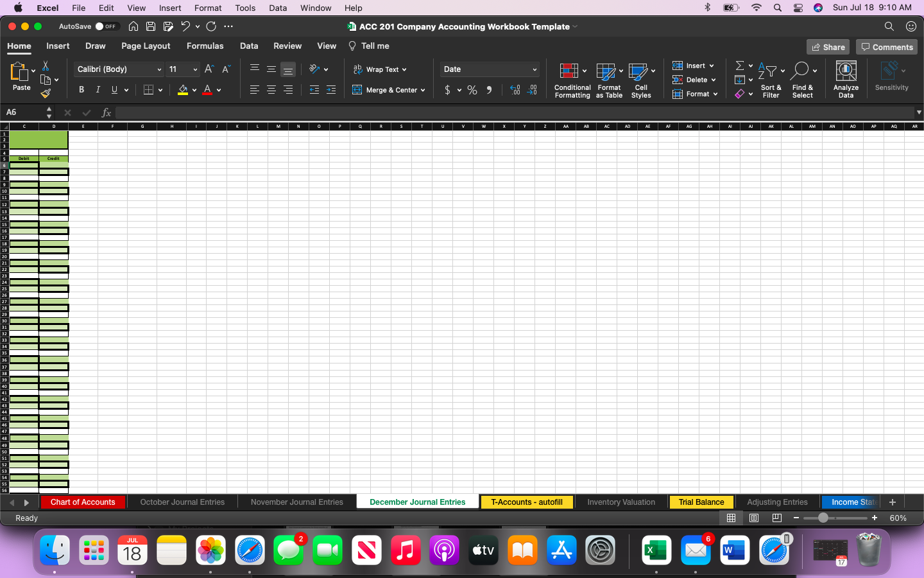Click the Name Box showing A6
The width and height of the screenshot is (924, 578).
click(24, 112)
